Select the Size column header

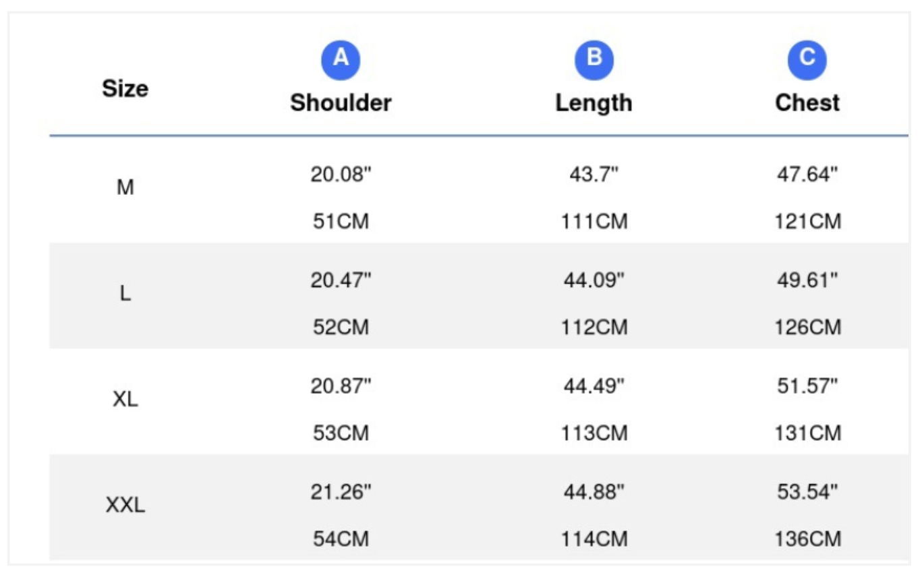[x=125, y=88]
